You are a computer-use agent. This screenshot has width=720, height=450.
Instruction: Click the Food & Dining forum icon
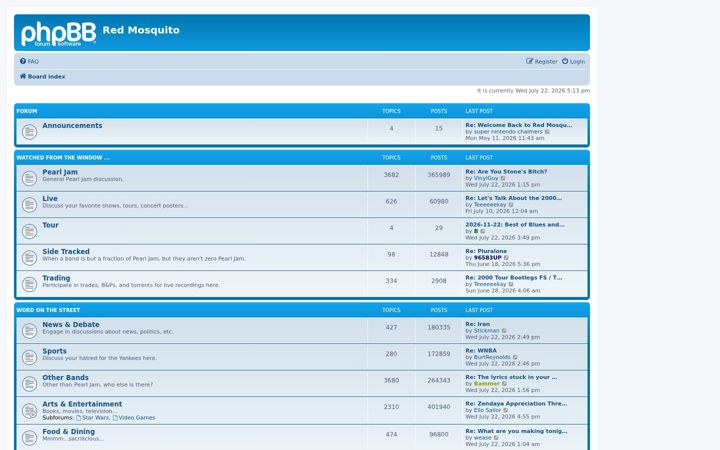29,438
